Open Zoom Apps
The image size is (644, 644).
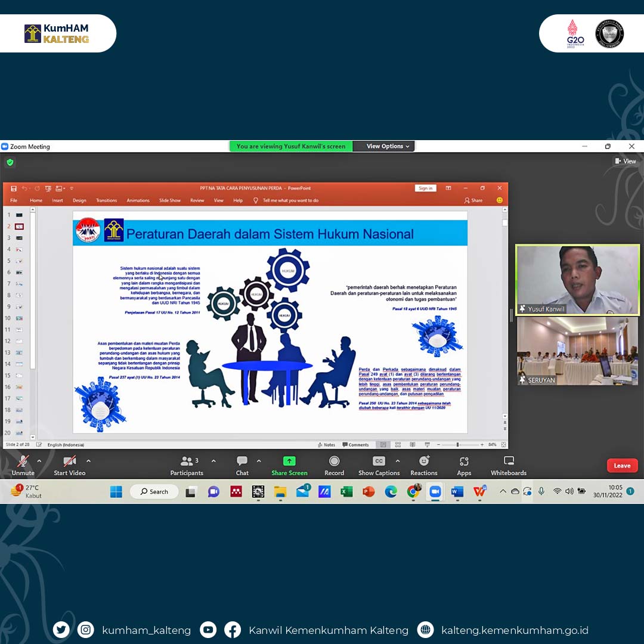click(464, 462)
